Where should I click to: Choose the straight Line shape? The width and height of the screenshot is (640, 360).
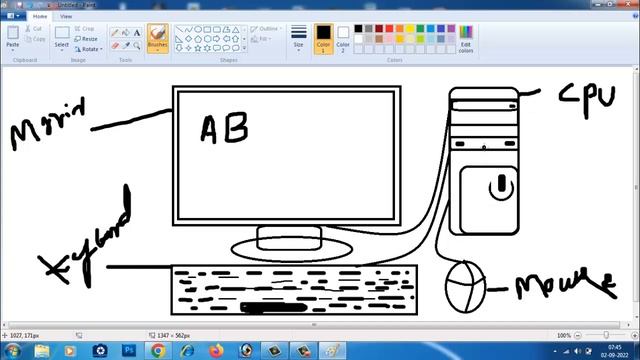point(179,29)
